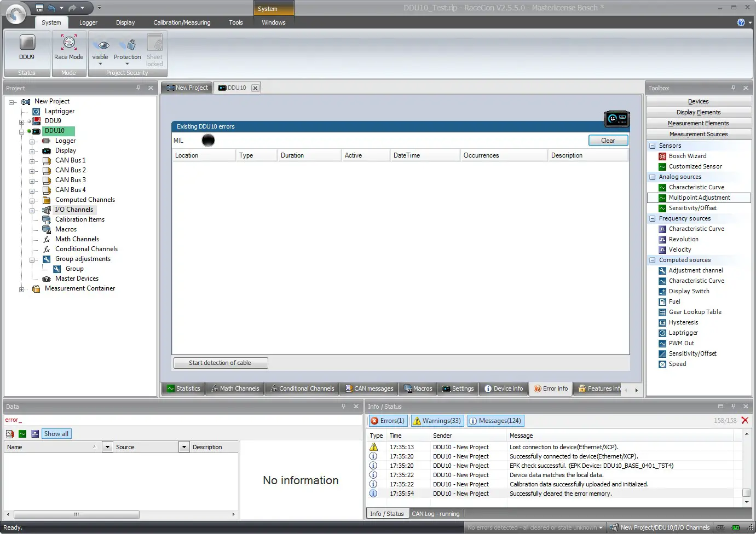Image resolution: width=756 pixels, height=534 pixels.
Task: Switch to the CAN Log - running tab
Action: pyautogui.click(x=436, y=514)
